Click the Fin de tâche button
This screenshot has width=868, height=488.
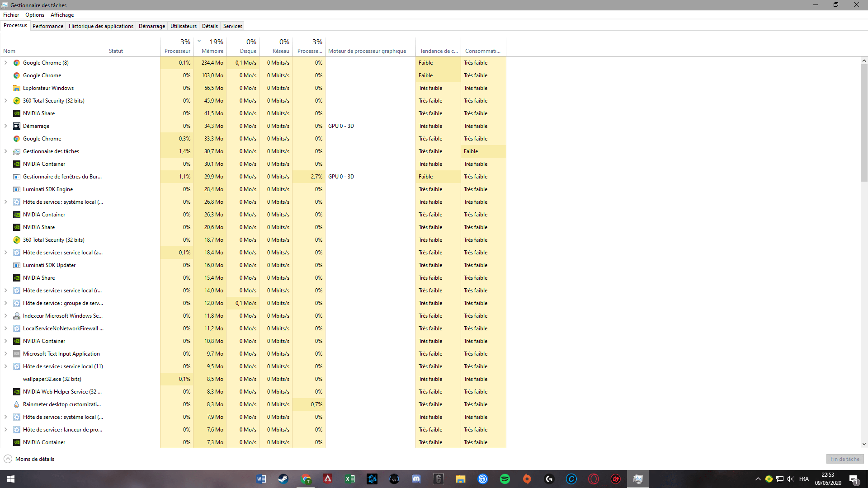coord(844,459)
